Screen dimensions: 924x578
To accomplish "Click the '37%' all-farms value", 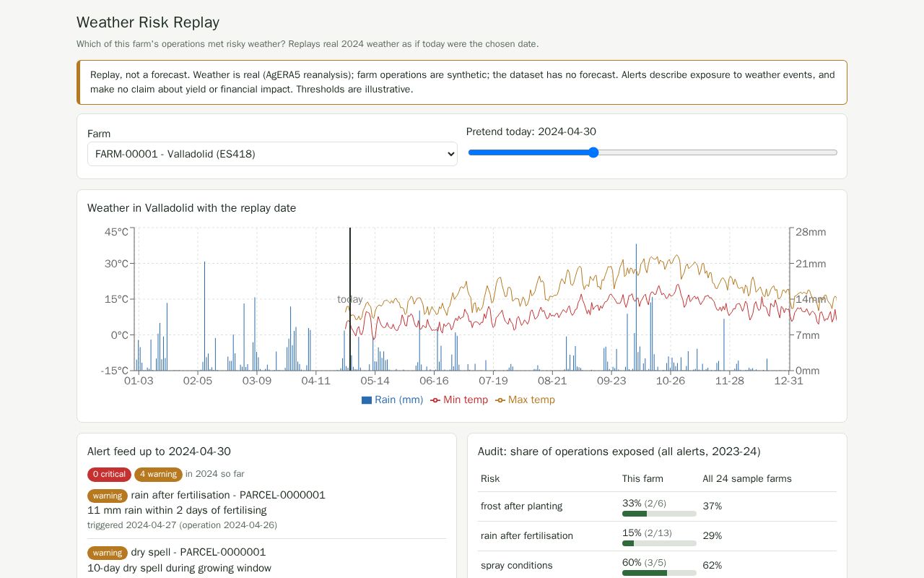I will [x=712, y=506].
